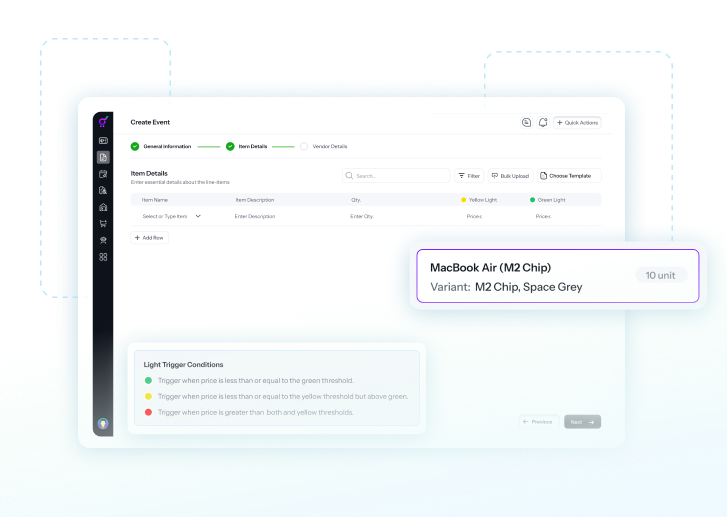Open the notifications bell icon

coord(542,122)
